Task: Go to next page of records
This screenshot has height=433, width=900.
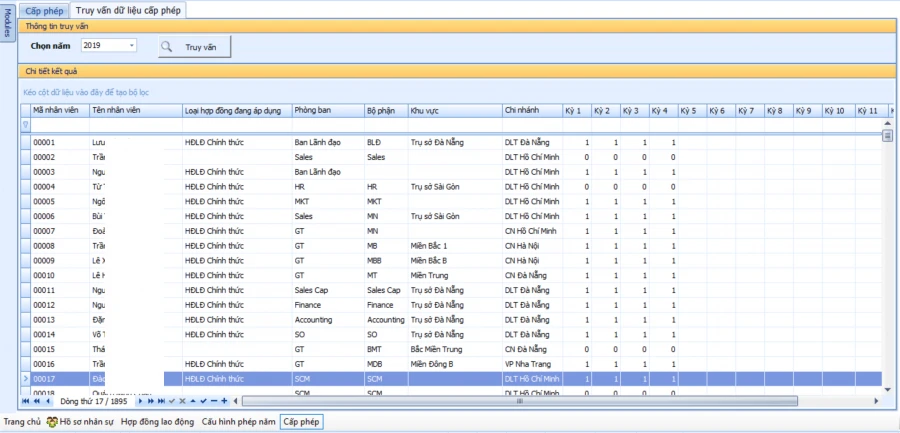Action: [151, 401]
